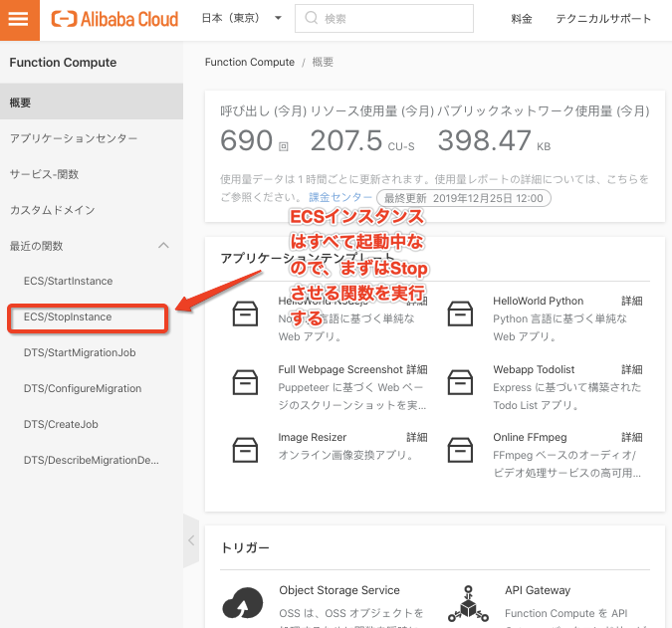
Task: Collapse the 最近の関数 section
Action: (164, 246)
